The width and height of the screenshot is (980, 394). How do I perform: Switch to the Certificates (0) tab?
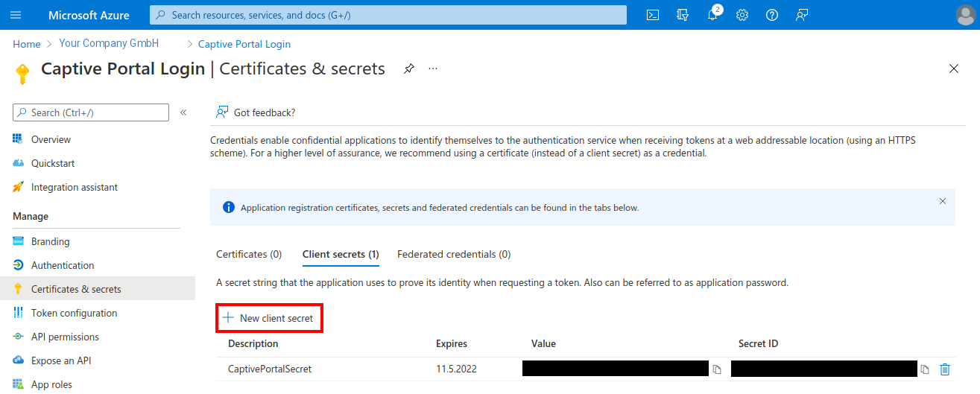[249, 254]
